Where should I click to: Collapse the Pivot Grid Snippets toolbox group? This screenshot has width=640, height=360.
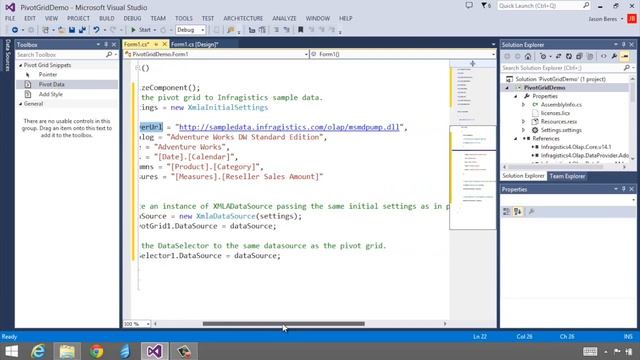click(21, 65)
